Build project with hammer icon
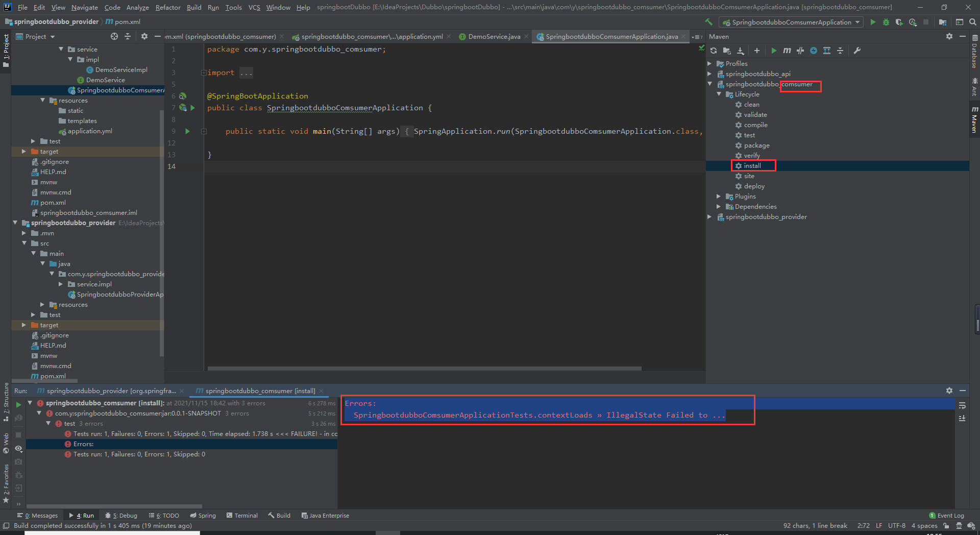This screenshot has width=980, height=535. pos(708,22)
